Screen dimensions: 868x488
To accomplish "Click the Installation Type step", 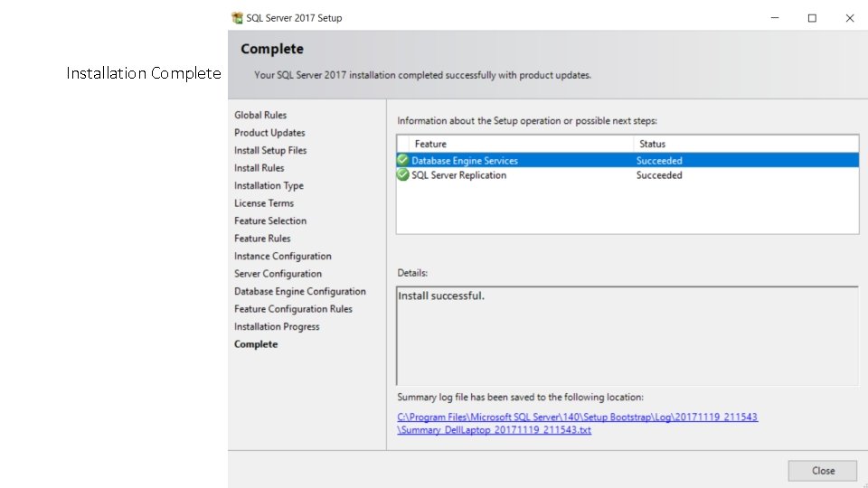I will tap(269, 186).
